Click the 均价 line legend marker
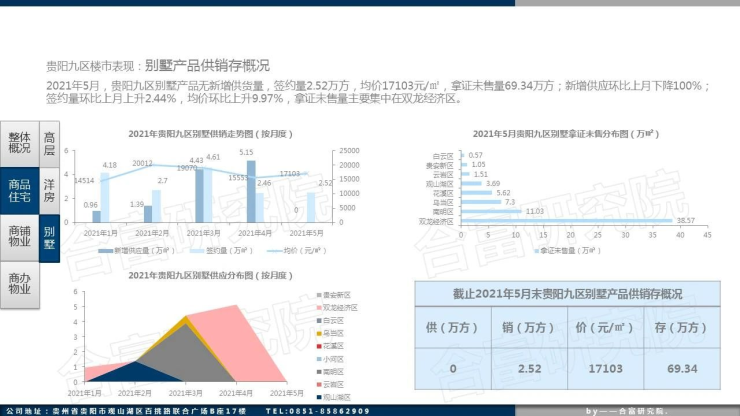 [274, 251]
